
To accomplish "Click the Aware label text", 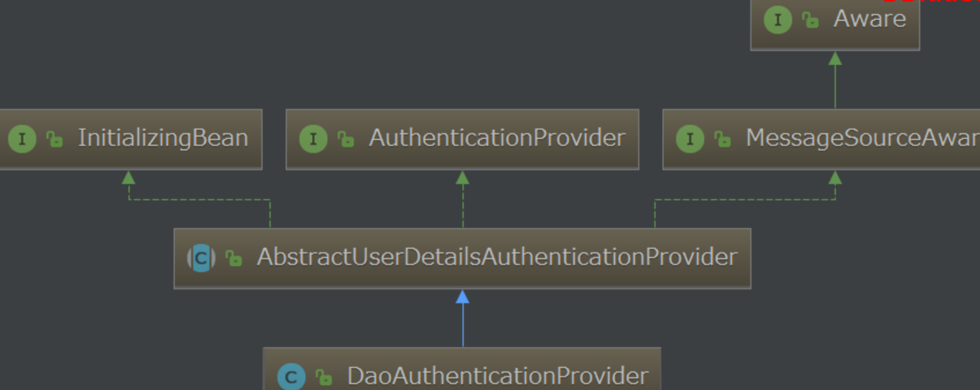I will click(x=870, y=19).
